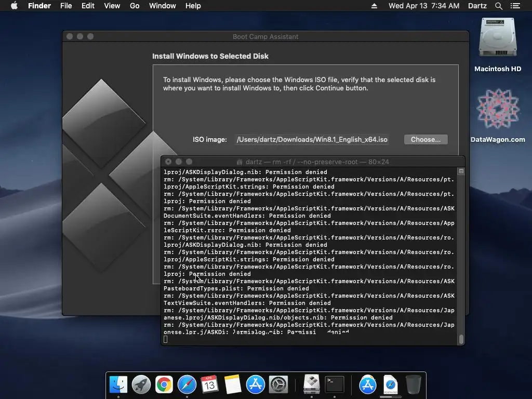
Task: Click the Terminal window title text
Action: [317, 162]
